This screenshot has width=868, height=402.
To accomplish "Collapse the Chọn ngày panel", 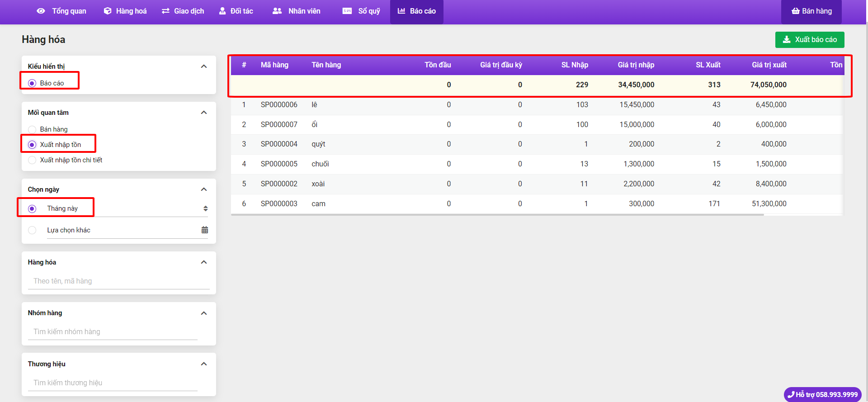I will tap(204, 189).
